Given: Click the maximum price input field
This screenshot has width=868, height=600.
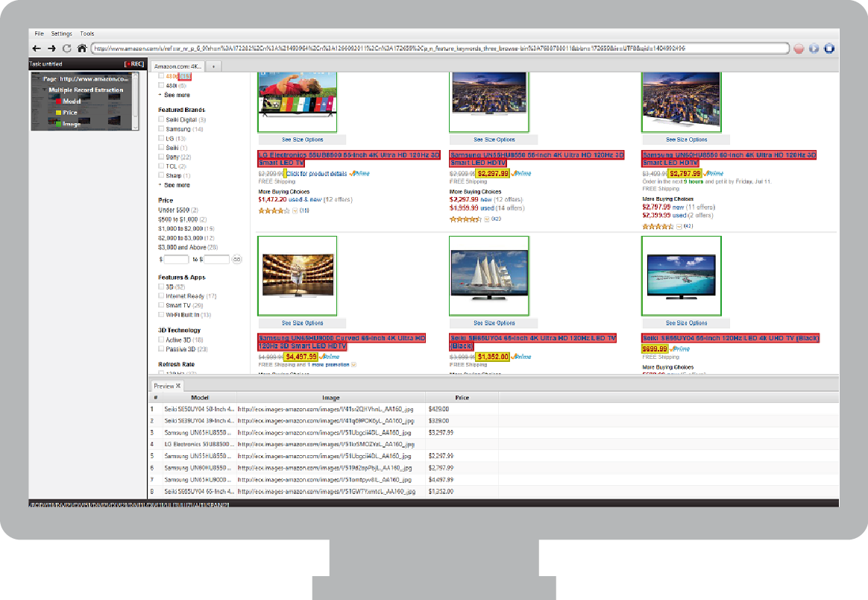Looking at the screenshot, I should click(x=216, y=259).
